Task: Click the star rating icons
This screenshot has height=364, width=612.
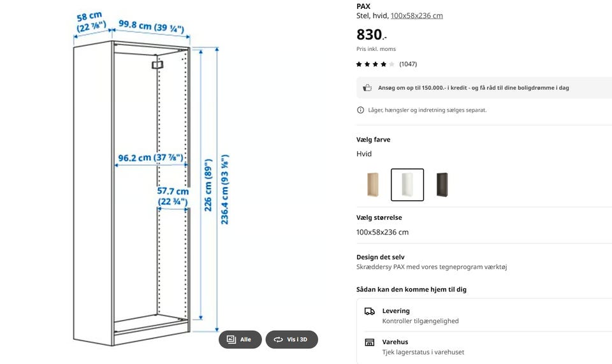Action: click(375, 64)
